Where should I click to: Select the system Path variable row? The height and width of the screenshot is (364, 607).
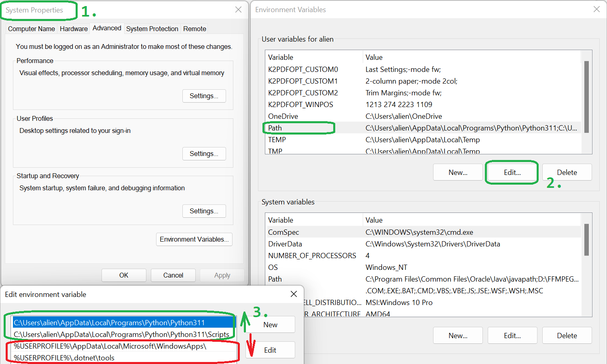click(x=423, y=279)
